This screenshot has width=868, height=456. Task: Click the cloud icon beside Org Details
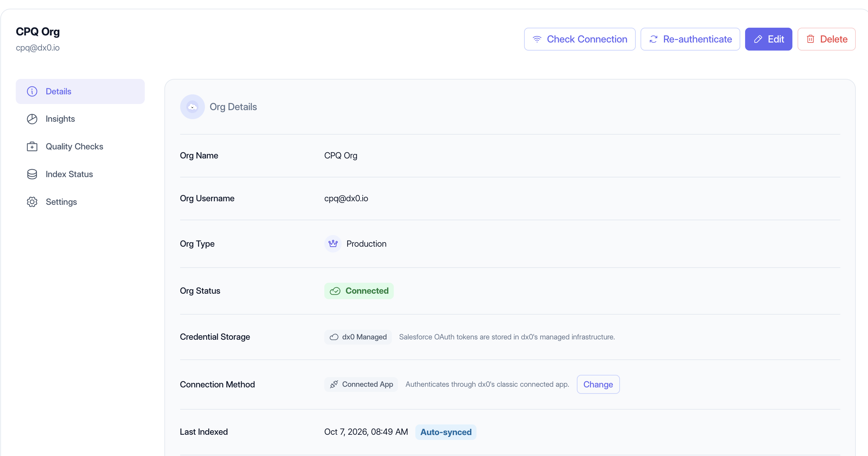pos(192,107)
